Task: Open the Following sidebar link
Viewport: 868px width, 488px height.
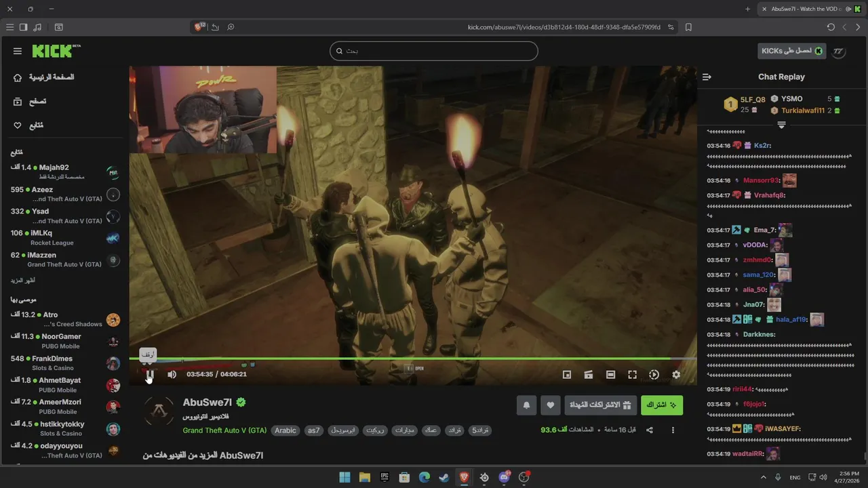Action: pos(28,125)
